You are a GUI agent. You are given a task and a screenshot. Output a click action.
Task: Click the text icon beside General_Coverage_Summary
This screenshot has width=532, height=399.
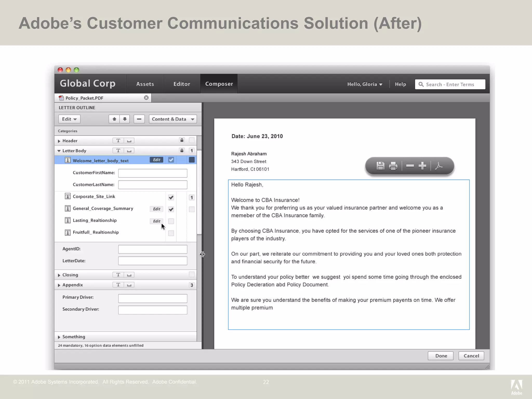click(x=68, y=208)
